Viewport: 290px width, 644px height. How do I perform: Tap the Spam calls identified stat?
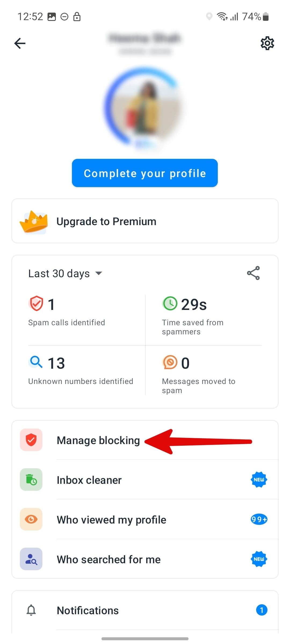click(x=67, y=311)
